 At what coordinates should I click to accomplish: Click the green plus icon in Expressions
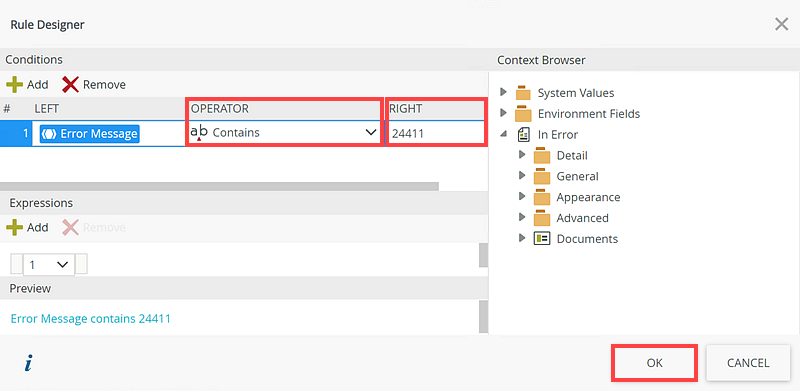(15, 227)
